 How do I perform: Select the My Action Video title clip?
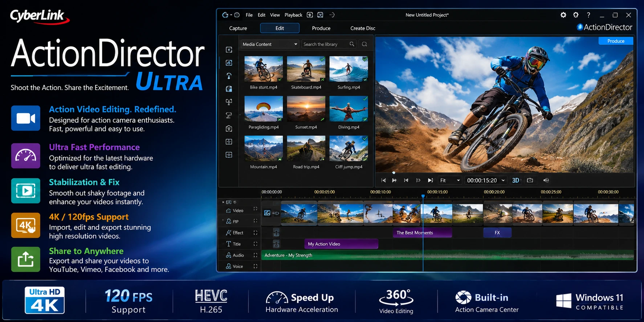[341, 244]
